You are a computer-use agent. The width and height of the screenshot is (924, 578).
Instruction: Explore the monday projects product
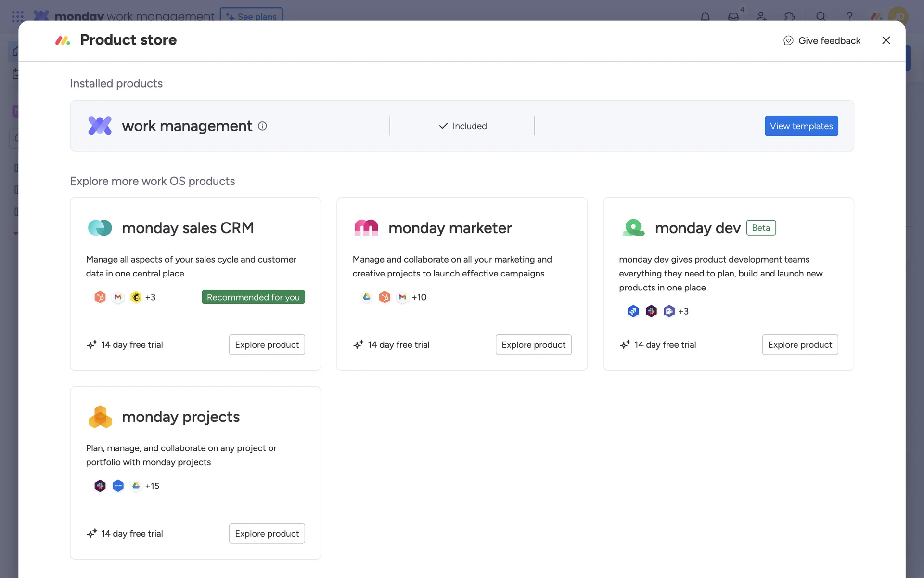click(x=267, y=533)
